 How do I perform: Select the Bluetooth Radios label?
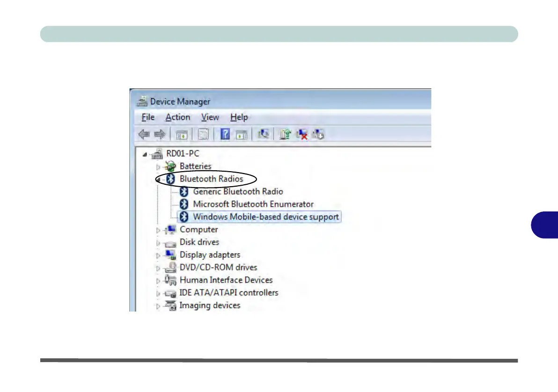[212, 179]
